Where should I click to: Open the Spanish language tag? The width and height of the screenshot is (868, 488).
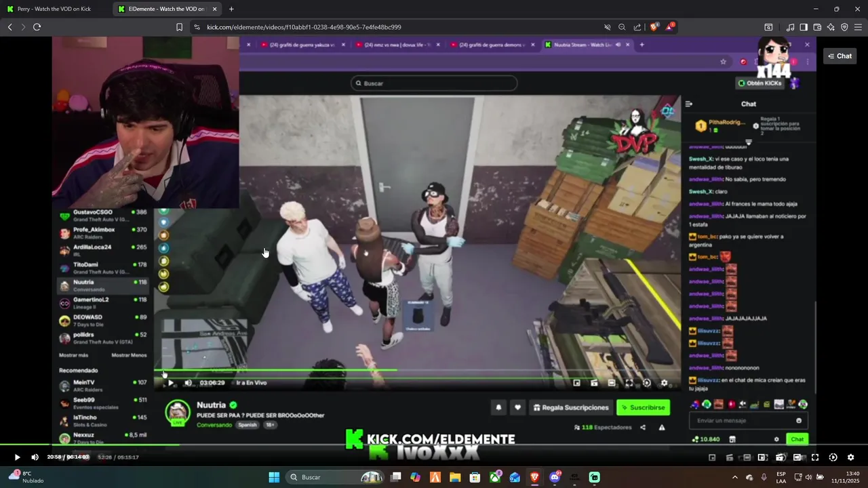(x=248, y=425)
